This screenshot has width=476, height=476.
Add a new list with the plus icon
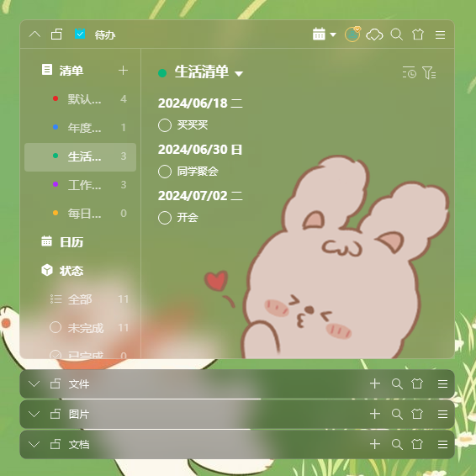[x=123, y=71]
